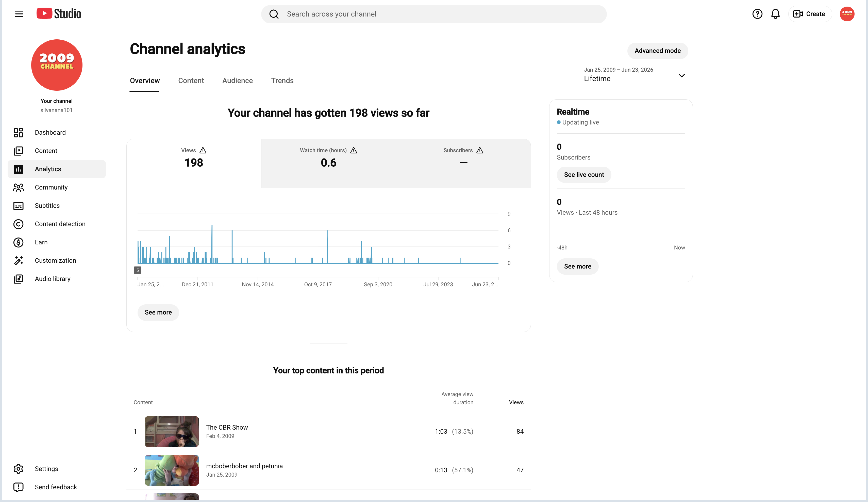868x502 pixels.
Task: Click the large 2009 Channel profile picture
Action: coord(57,65)
